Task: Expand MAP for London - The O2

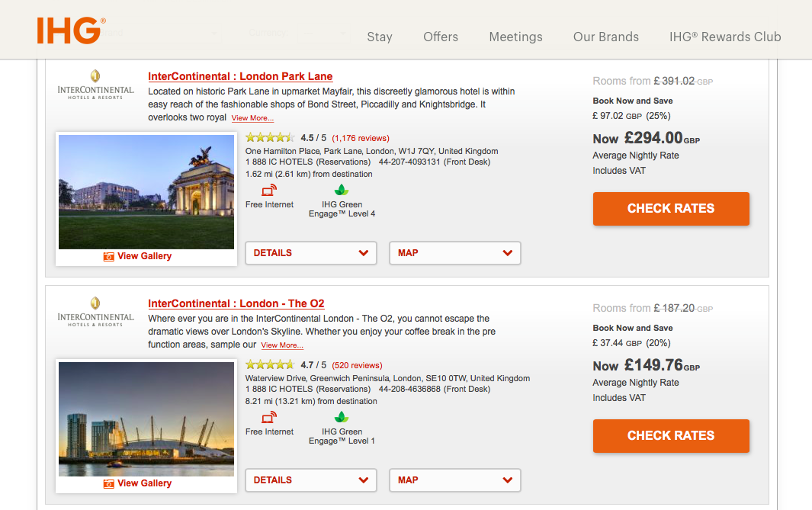Action: (x=455, y=480)
